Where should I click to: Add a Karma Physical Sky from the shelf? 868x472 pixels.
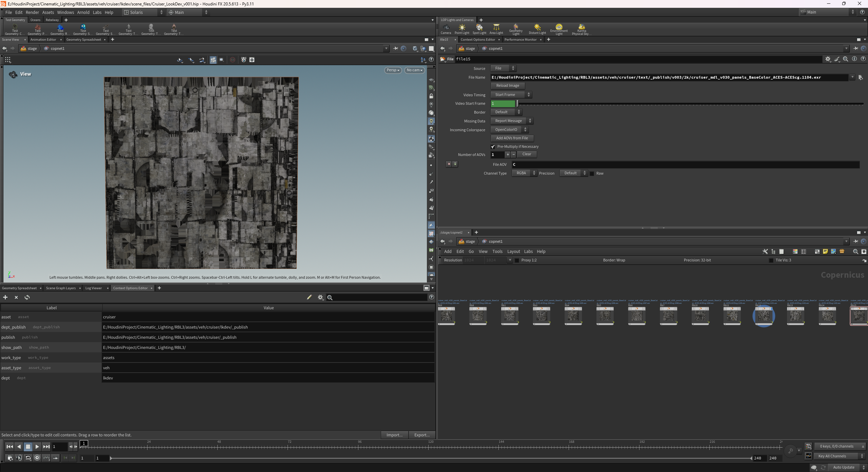tap(581, 29)
